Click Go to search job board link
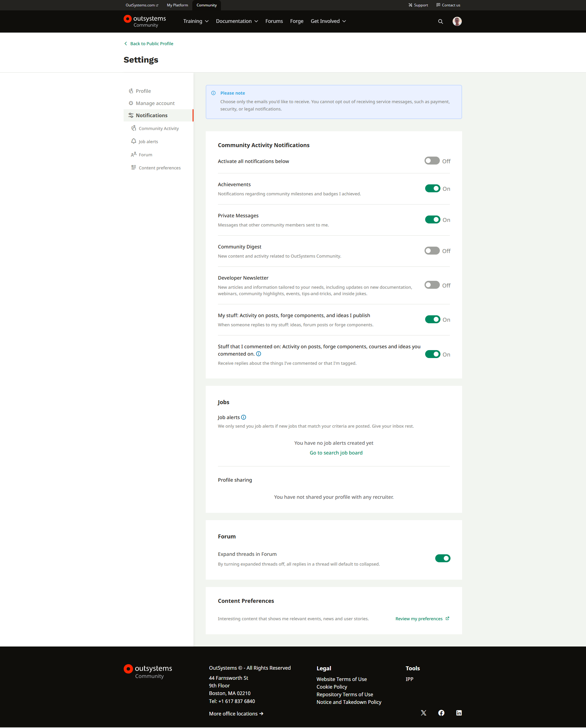Viewport: 586px width, 728px height. pos(336,453)
